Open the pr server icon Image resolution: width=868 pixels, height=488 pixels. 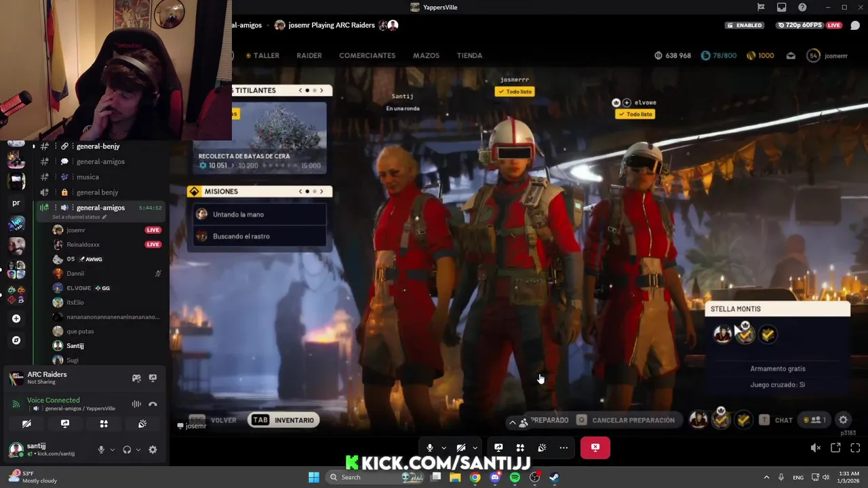coord(16,203)
